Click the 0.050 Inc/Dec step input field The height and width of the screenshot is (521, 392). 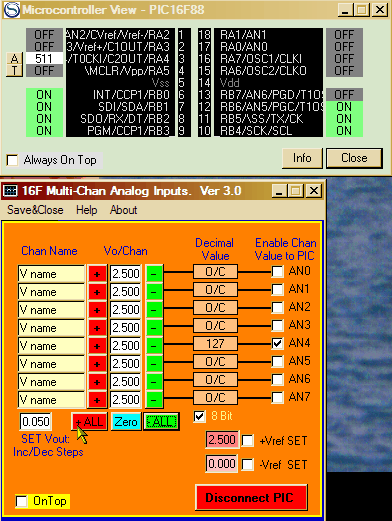[x=36, y=422]
